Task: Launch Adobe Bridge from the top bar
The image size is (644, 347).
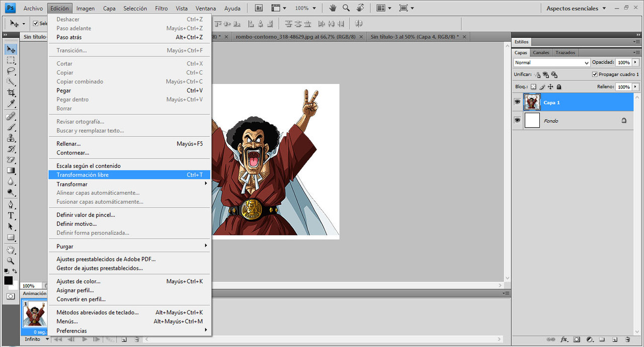Action: tap(259, 8)
